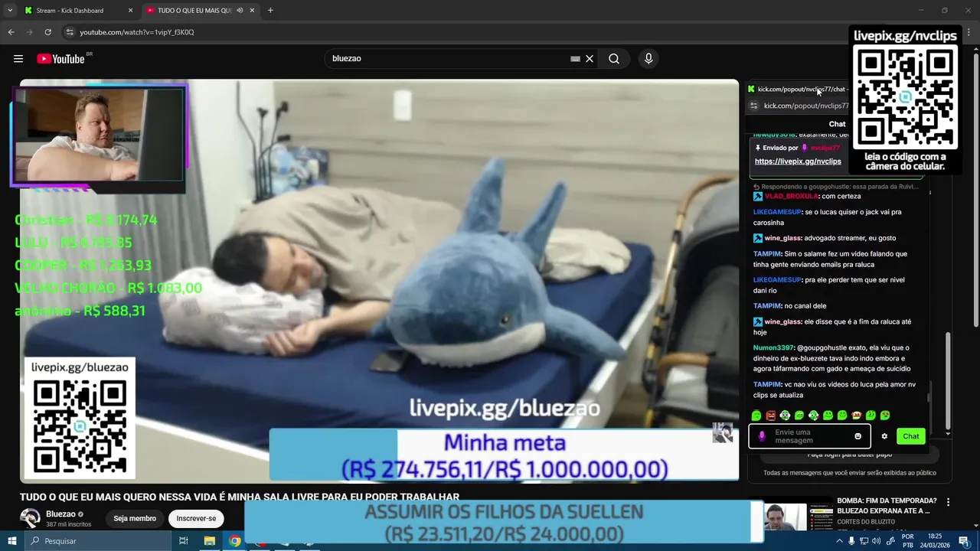Screen dimensions: 980x551
Task: Reload the current browser page
Action: pyautogui.click(x=47, y=32)
